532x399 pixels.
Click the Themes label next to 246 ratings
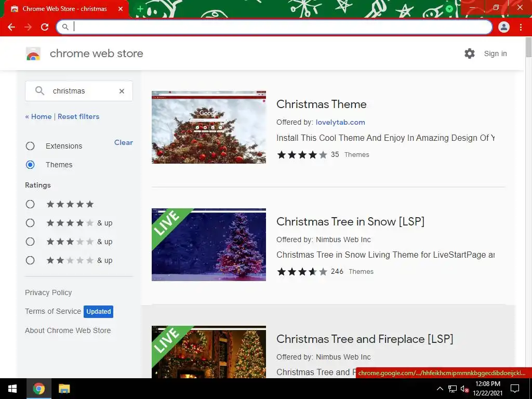pyautogui.click(x=361, y=271)
